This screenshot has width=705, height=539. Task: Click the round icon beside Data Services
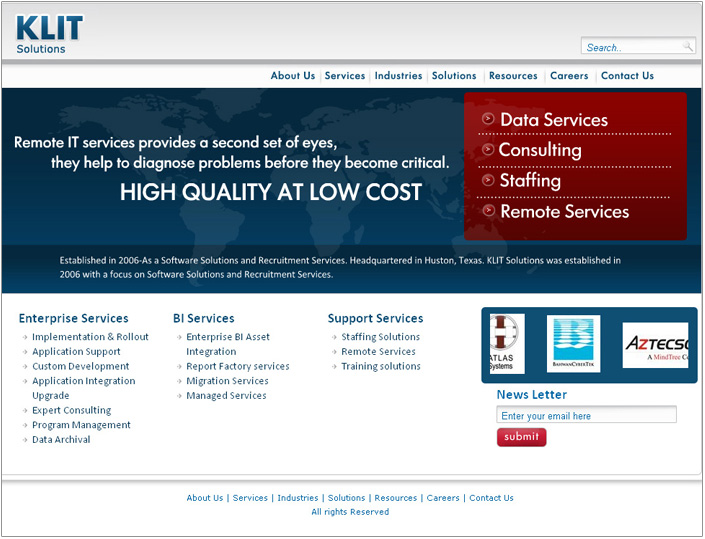[488, 119]
